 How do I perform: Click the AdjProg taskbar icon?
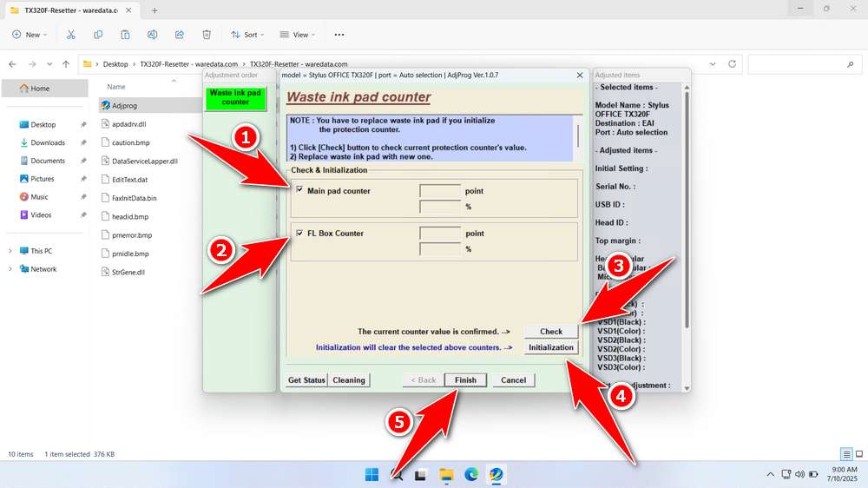click(496, 474)
